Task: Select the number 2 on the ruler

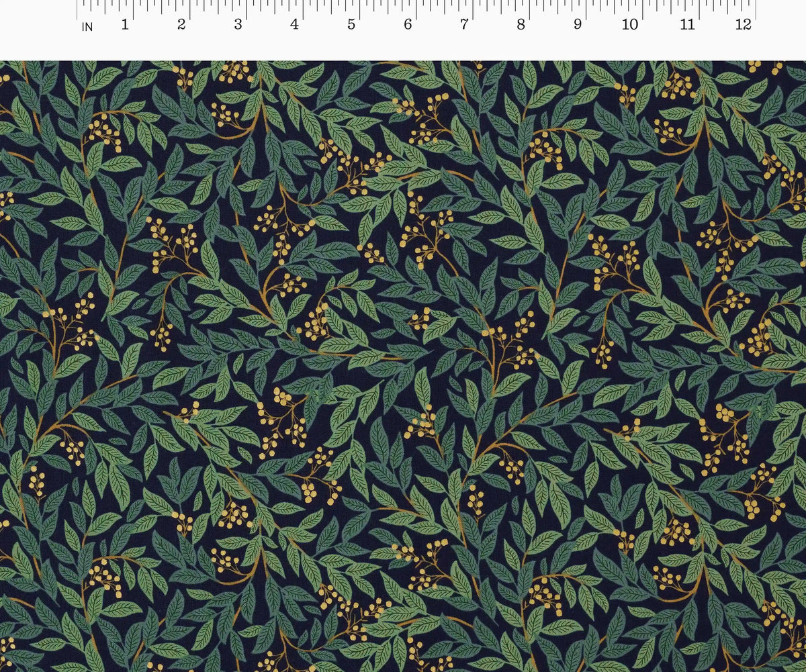Action: (x=181, y=25)
